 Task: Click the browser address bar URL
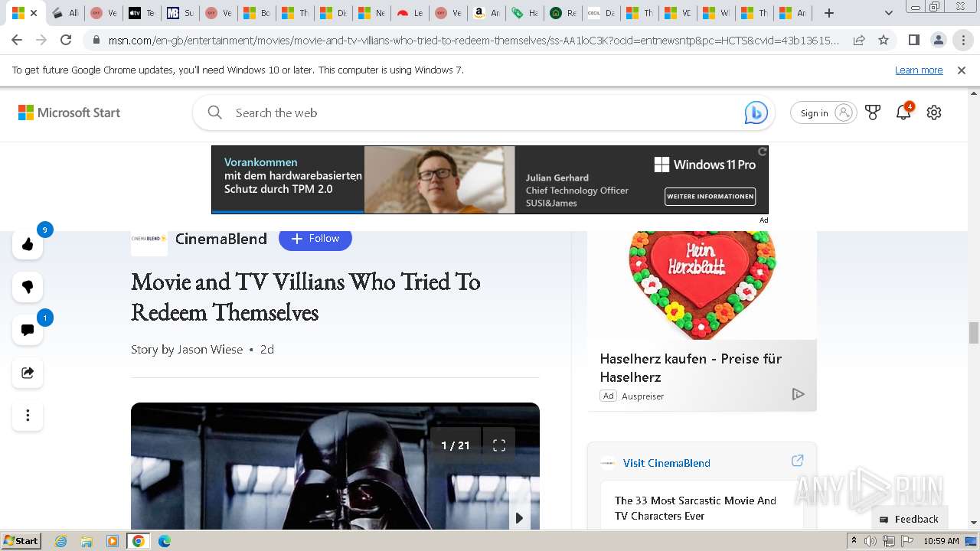[x=473, y=40]
